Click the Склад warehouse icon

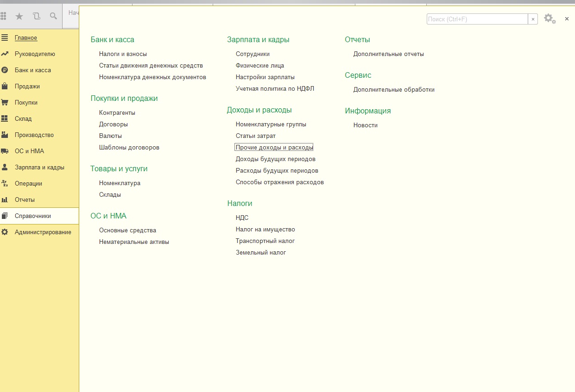tap(5, 118)
